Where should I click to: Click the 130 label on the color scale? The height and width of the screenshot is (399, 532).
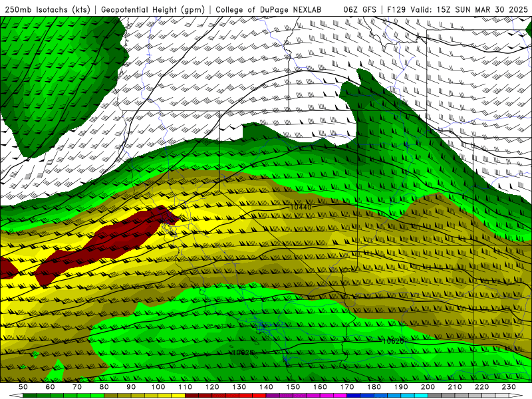(239, 387)
